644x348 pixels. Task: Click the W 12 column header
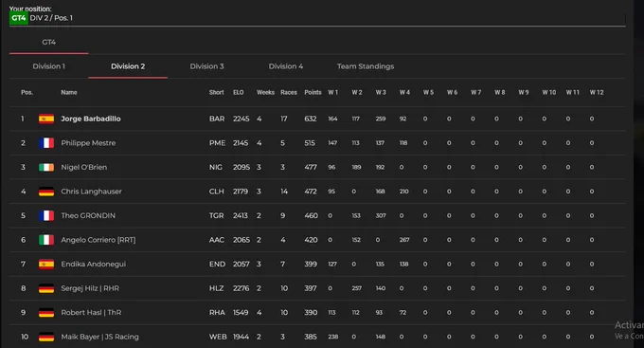click(597, 92)
